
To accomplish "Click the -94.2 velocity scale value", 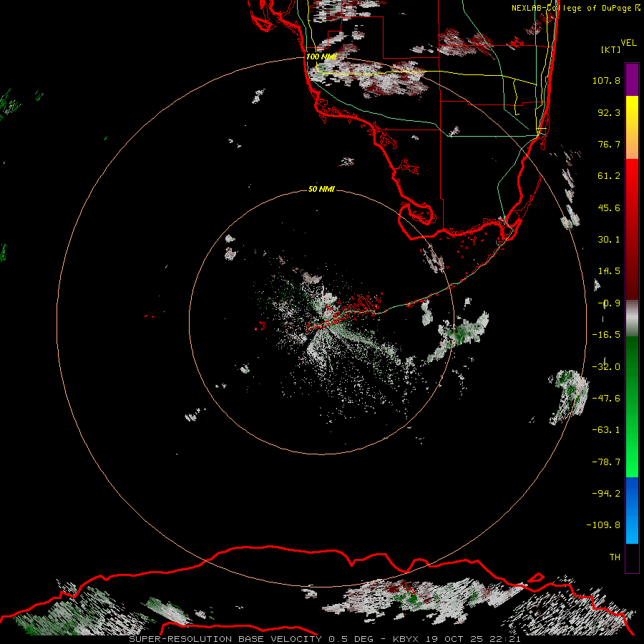I will 606,493.
